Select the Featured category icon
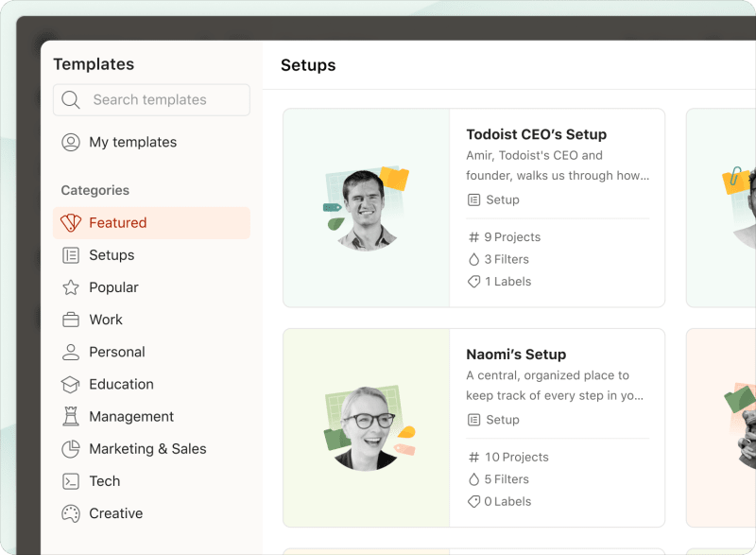 coord(71,222)
